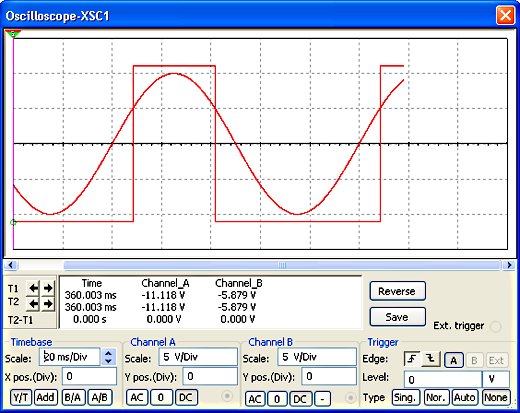Click the Reverse button

397,291
